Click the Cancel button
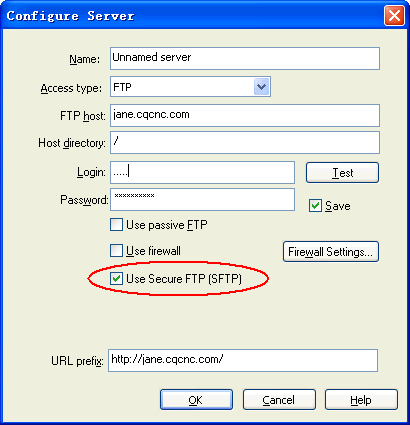410x425 pixels. click(279, 400)
